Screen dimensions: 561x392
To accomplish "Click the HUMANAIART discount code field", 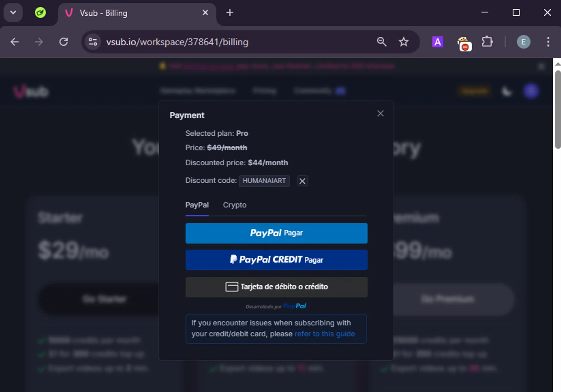I will click(264, 181).
